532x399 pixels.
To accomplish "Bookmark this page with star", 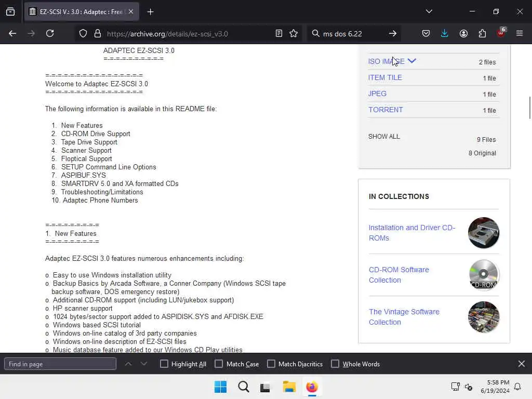I will tap(294, 34).
